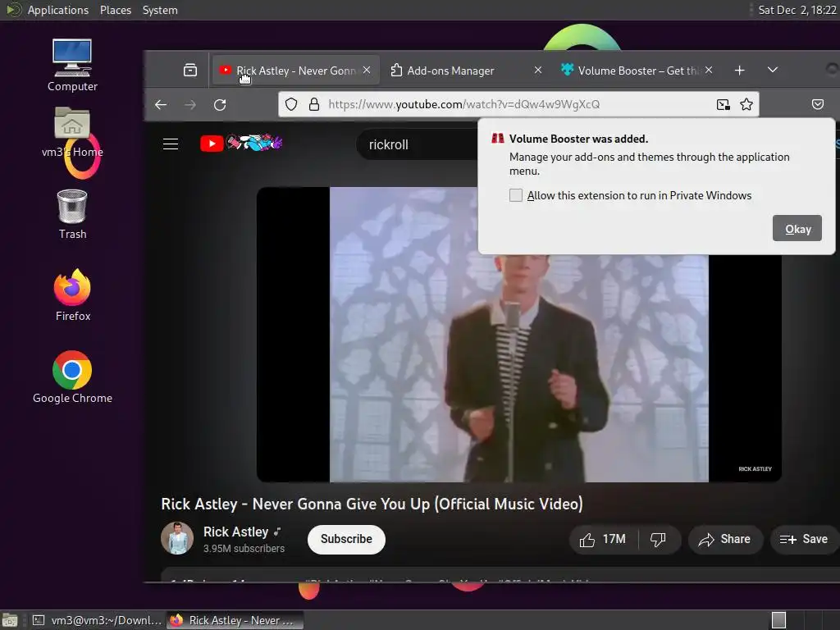This screenshot has height=630, width=840.
Task: Close the Add-ons Manager tab
Action: pyautogui.click(x=538, y=71)
